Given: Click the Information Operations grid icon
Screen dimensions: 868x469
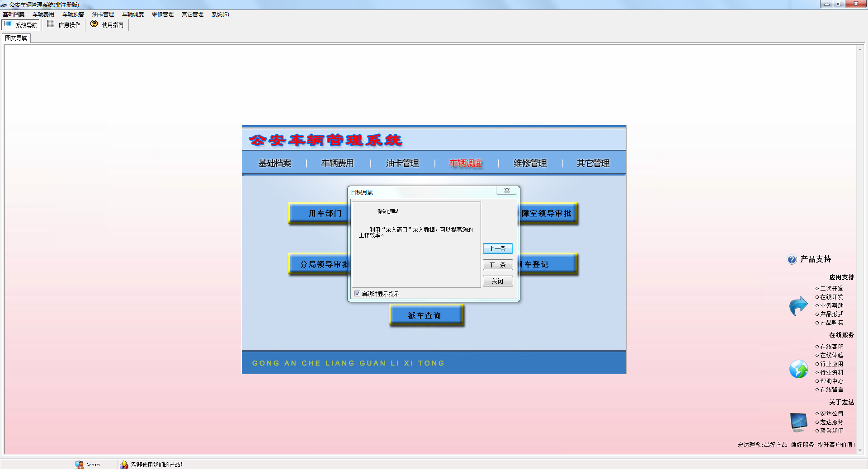Looking at the screenshot, I should pyautogui.click(x=51, y=24).
